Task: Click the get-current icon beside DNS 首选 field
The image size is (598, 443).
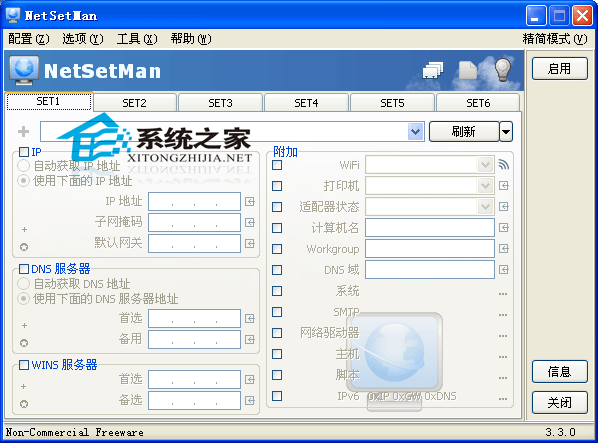Action: click(250, 319)
